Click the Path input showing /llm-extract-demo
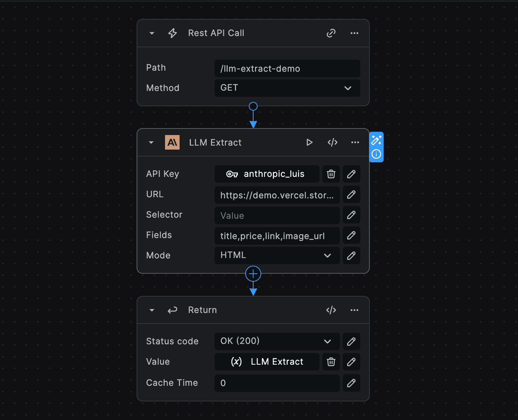Screen dimensions: 518x420 click(287, 68)
